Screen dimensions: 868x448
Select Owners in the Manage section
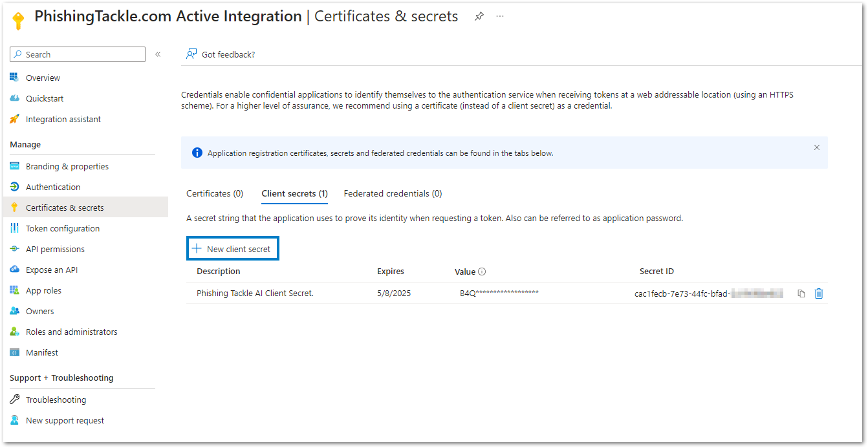click(39, 311)
